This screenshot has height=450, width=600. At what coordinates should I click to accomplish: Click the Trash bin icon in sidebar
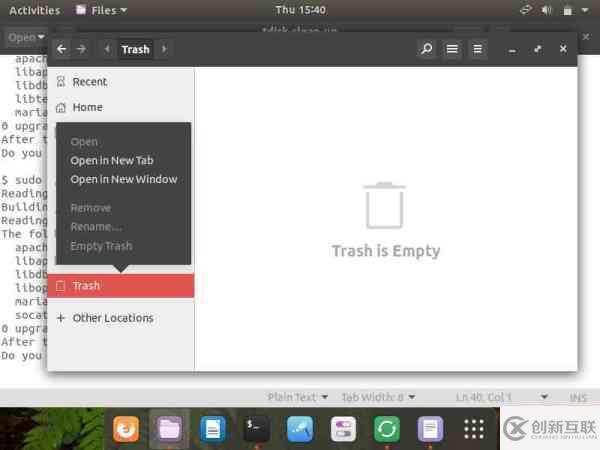(x=60, y=286)
